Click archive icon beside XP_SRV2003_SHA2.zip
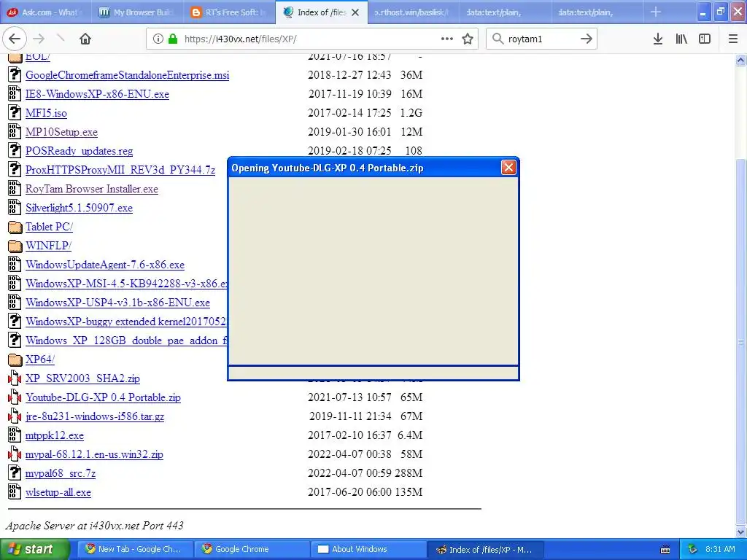The height and width of the screenshot is (560, 747). (x=15, y=378)
